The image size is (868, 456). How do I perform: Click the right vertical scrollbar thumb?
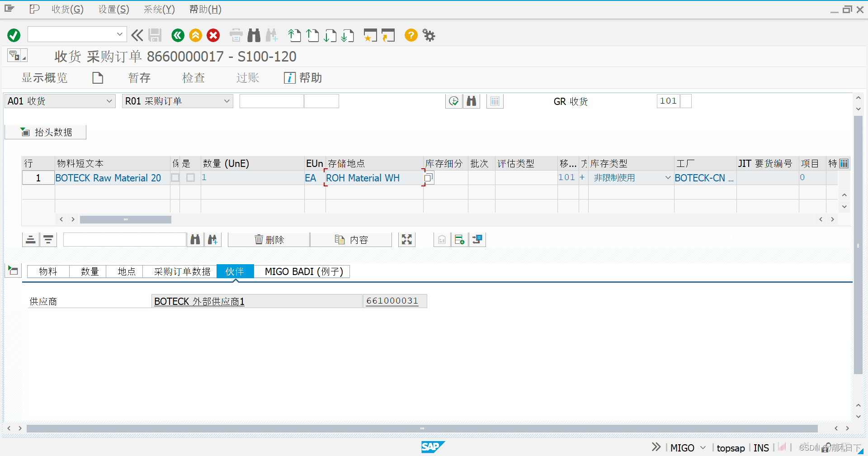pyautogui.click(x=858, y=245)
